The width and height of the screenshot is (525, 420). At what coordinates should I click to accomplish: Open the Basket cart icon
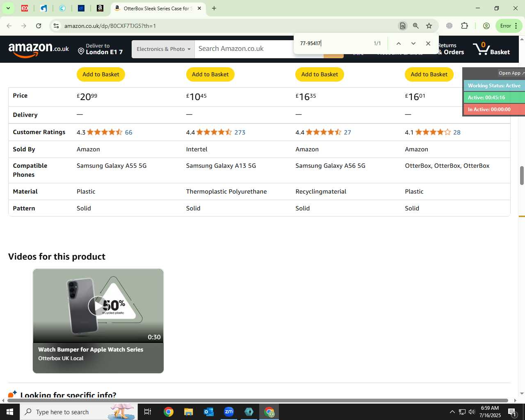[491, 49]
